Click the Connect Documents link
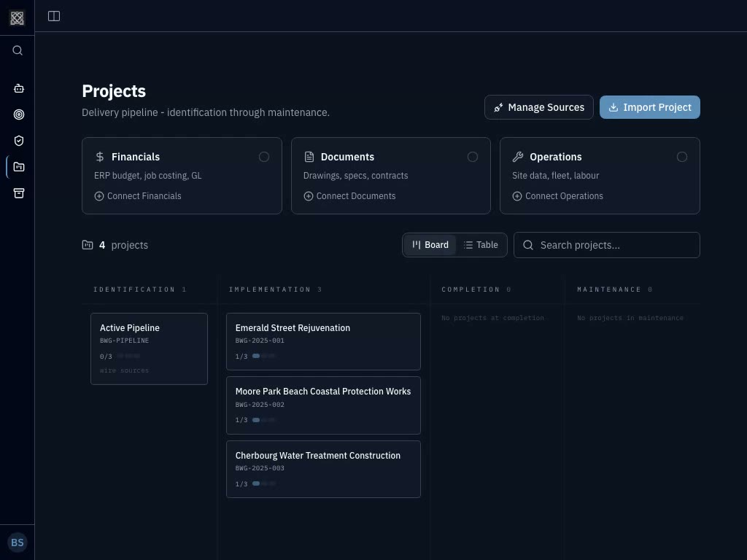The height and width of the screenshot is (560, 747). click(349, 195)
